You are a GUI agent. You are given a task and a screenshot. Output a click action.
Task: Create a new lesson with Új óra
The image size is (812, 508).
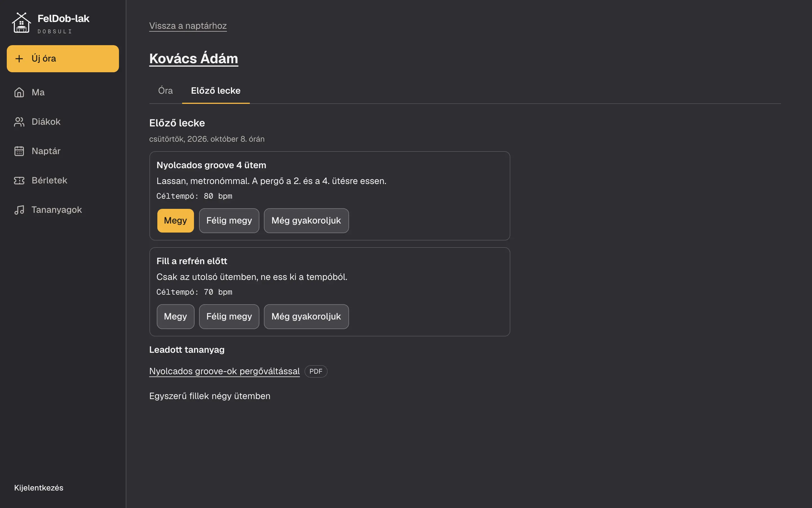coord(63,59)
